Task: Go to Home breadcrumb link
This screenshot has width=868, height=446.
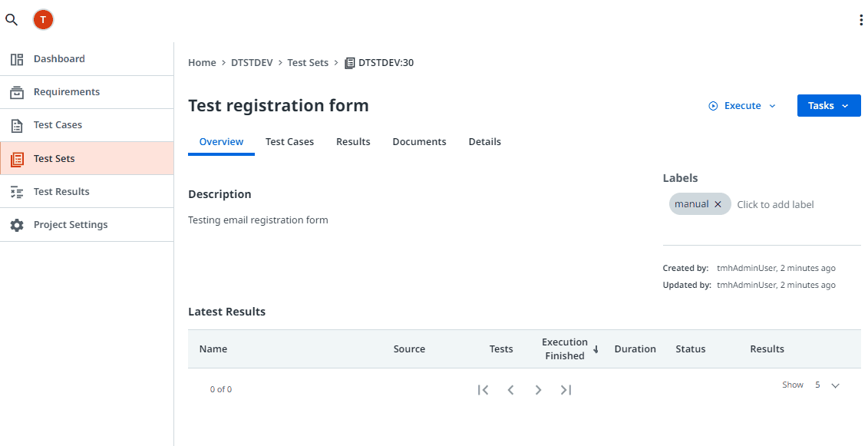Action: tap(202, 63)
